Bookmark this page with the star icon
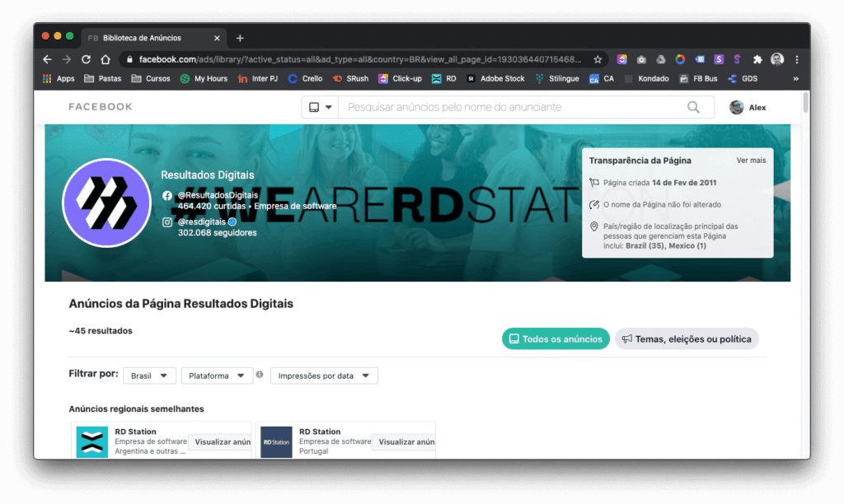 coord(598,59)
